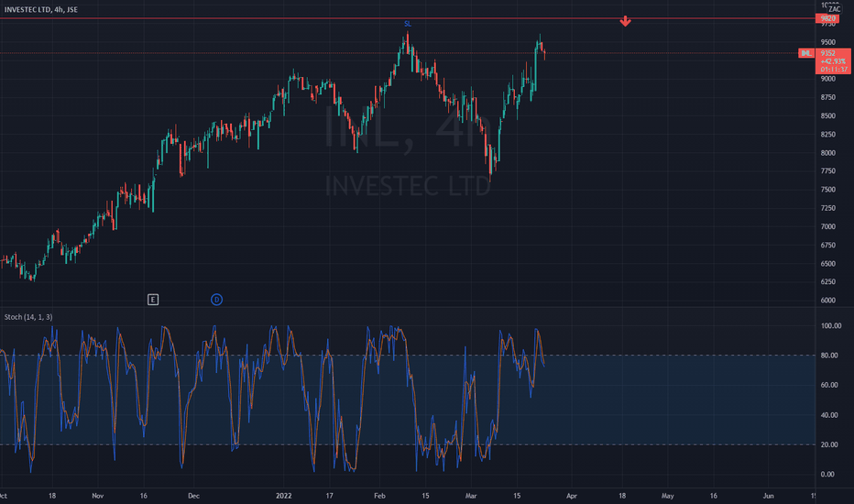Click the earnings 'E' marker on chart
The image size is (854, 504).
(153, 299)
